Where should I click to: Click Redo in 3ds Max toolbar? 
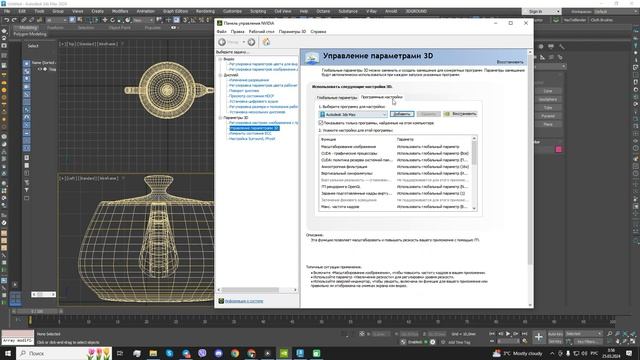[x=14, y=20]
